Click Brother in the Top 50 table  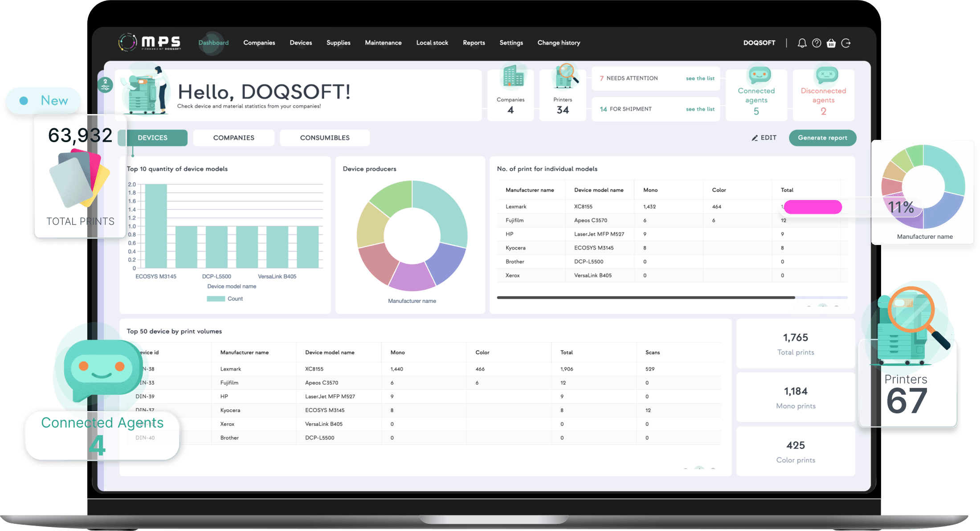point(229,438)
